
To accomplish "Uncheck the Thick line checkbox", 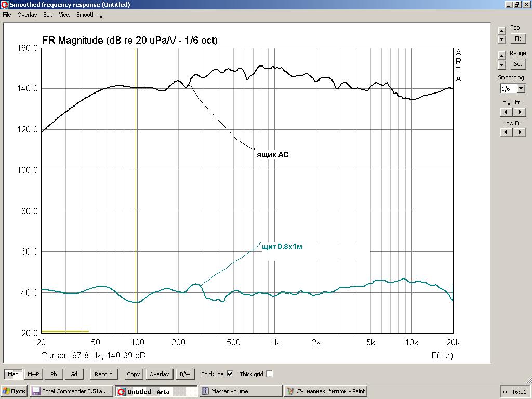I will [230, 374].
